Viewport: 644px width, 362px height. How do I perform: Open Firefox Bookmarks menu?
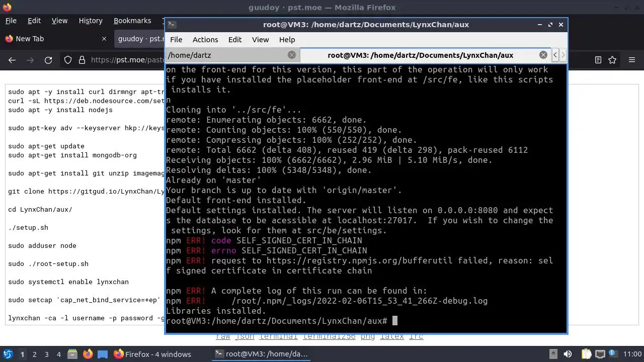pos(132,21)
